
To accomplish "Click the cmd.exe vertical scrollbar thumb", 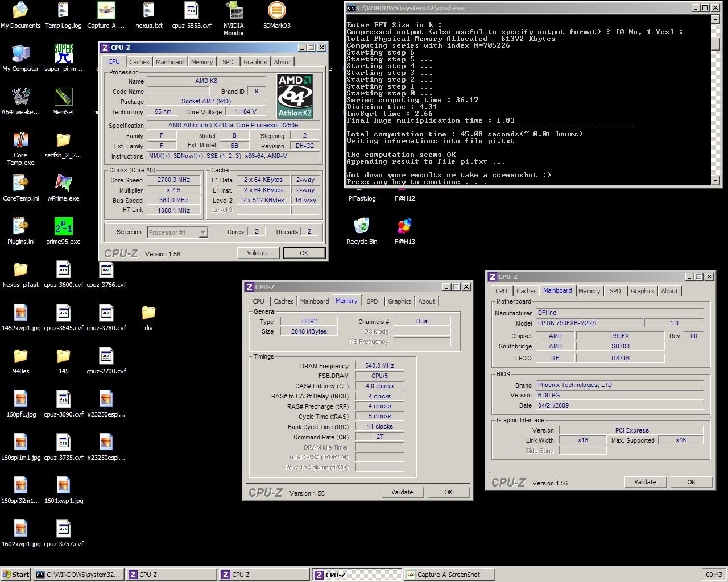I will pos(716,44).
